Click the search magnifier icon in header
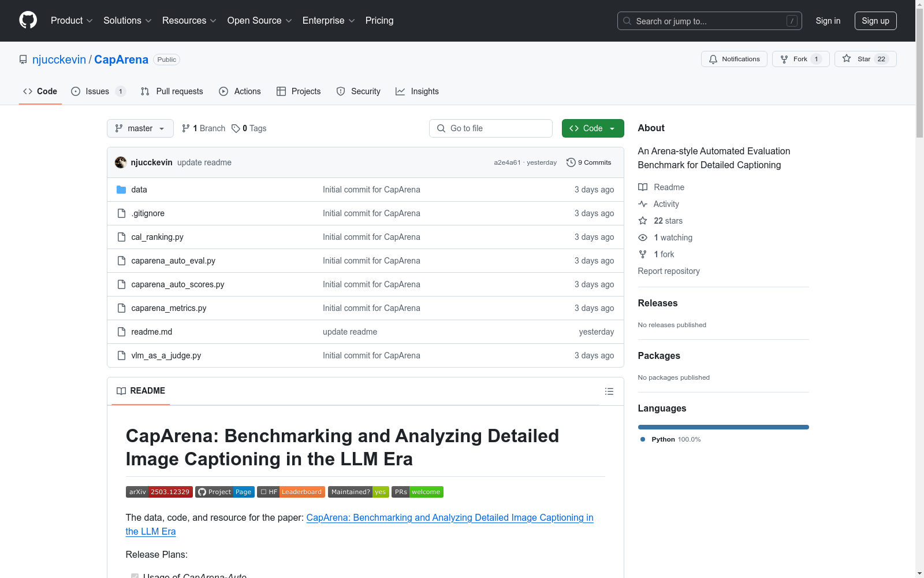This screenshot has height=578, width=924. [x=627, y=21]
